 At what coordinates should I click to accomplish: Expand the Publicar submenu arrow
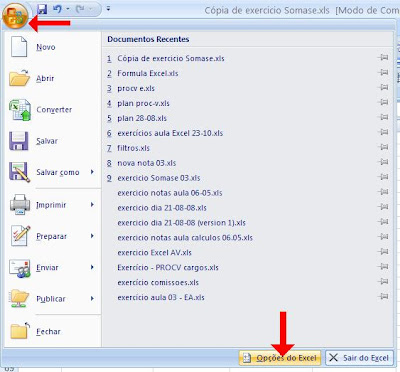92,299
